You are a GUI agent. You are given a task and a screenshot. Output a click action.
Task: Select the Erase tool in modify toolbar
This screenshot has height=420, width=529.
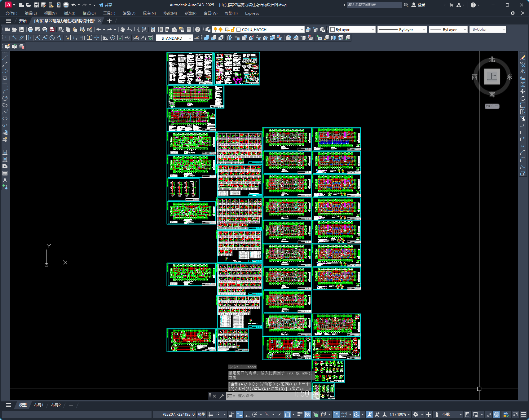click(523, 57)
